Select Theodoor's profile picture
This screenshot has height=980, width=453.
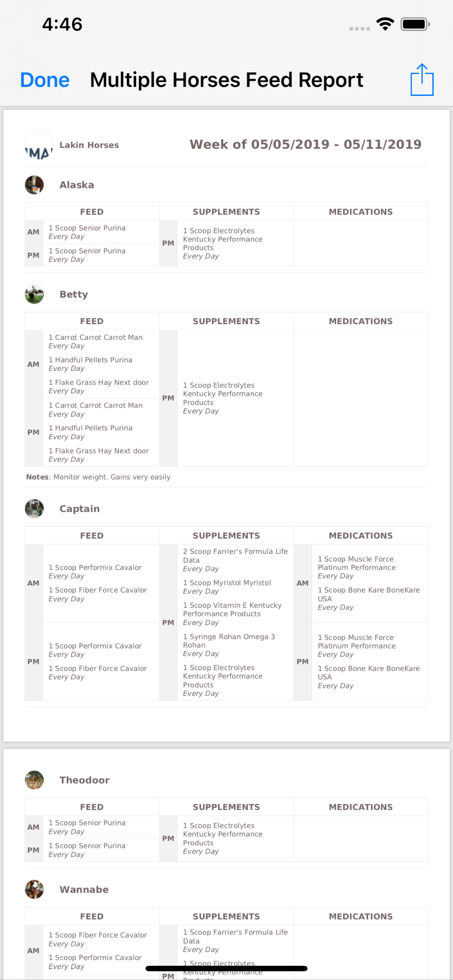tap(34, 780)
